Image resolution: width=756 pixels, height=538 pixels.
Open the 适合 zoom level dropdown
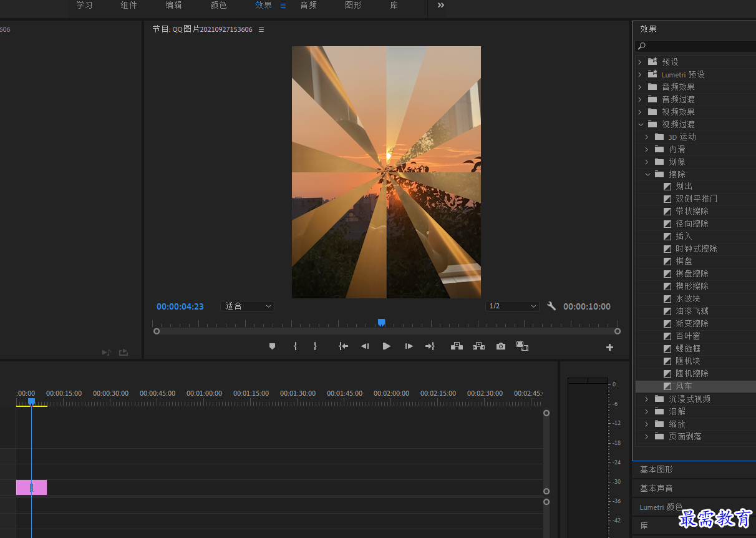pyautogui.click(x=248, y=306)
